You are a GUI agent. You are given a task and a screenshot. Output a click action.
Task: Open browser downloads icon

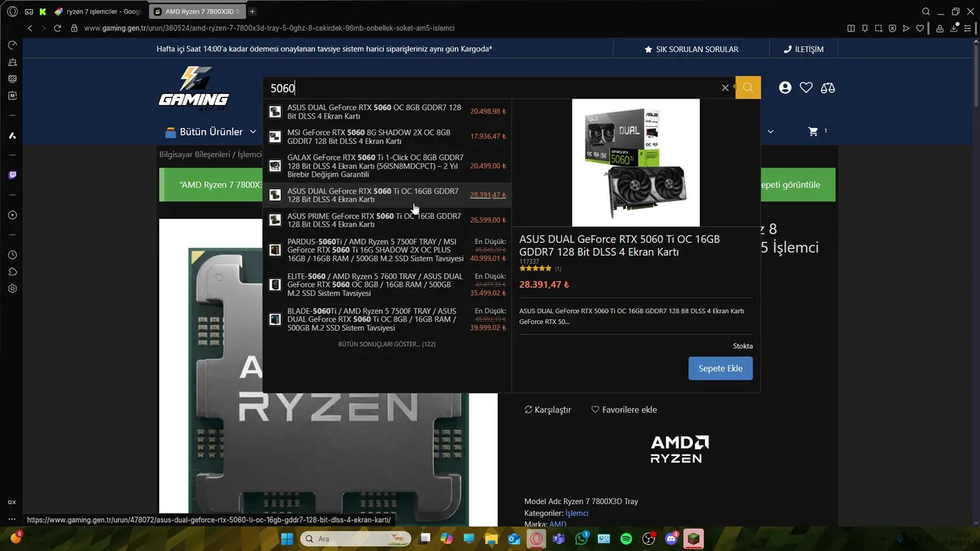pyautogui.click(x=954, y=28)
